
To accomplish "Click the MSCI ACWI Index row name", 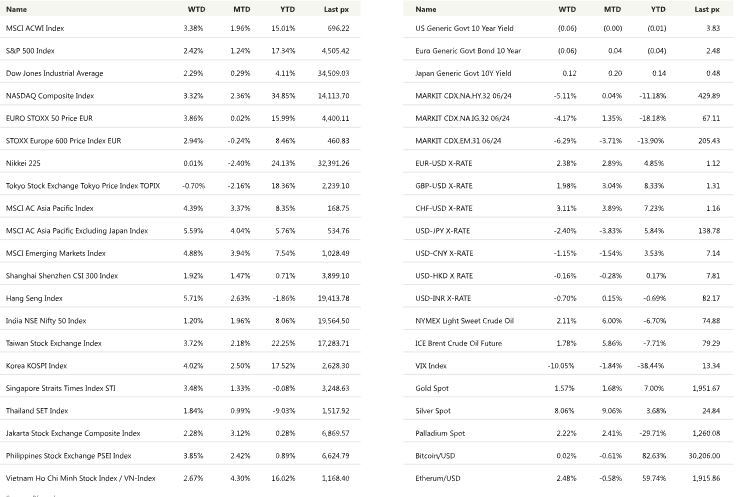I will 35,28.
